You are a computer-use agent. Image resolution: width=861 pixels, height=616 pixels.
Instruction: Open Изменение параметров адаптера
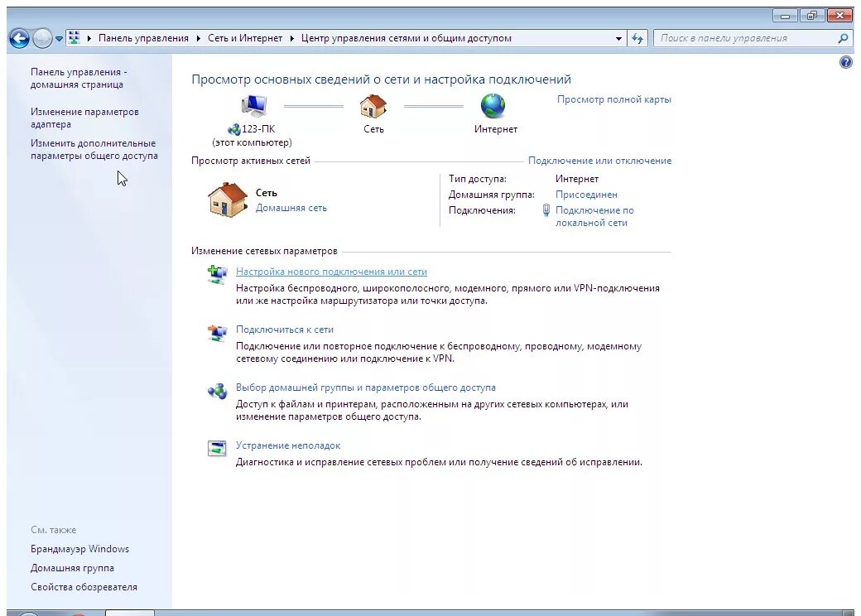click(84, 118)
